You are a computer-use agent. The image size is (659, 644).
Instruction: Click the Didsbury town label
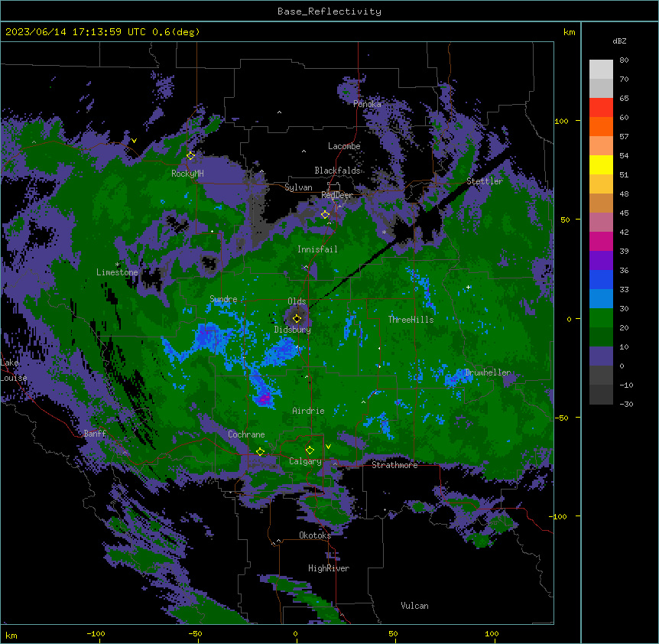click(293, 330)
